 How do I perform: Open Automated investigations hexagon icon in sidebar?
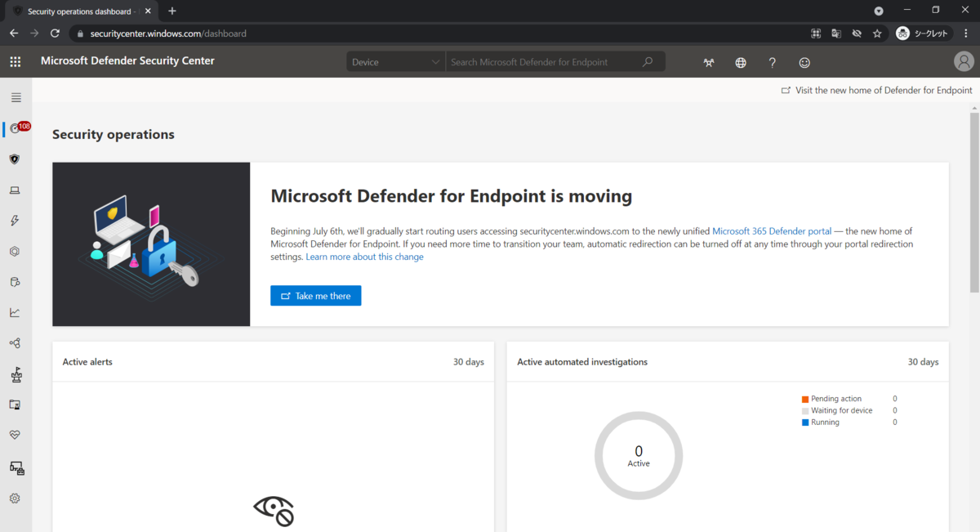[15, 252]
